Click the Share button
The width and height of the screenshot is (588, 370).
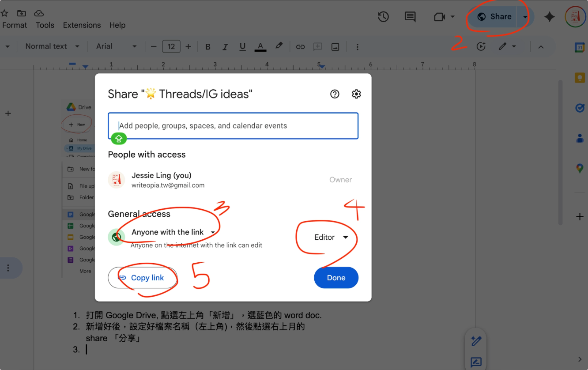[494, 17]
